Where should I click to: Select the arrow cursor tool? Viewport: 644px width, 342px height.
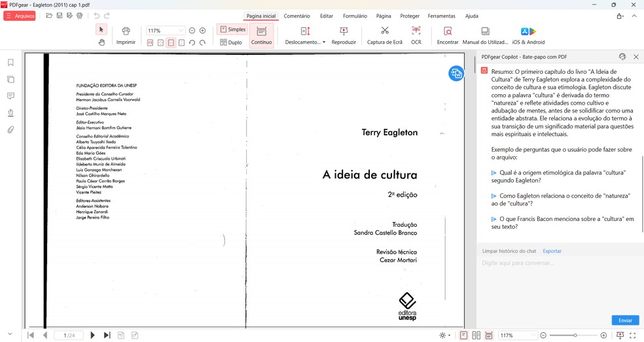101,29
